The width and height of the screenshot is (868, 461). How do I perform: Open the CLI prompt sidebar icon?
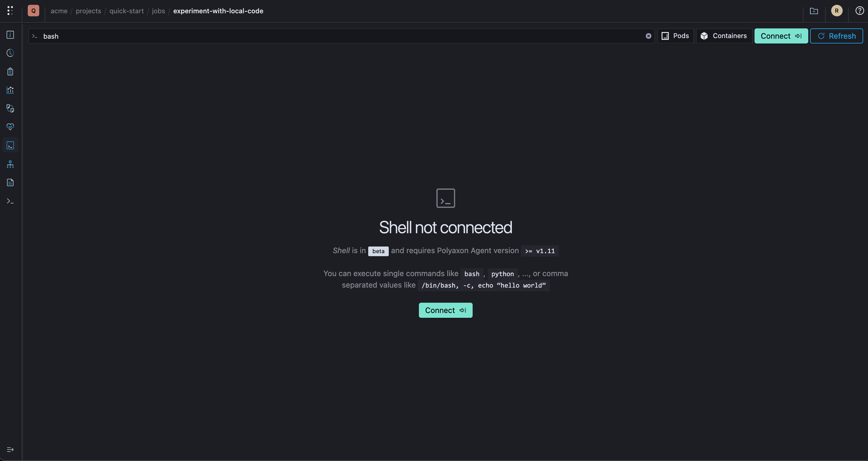tap(11, 201)
